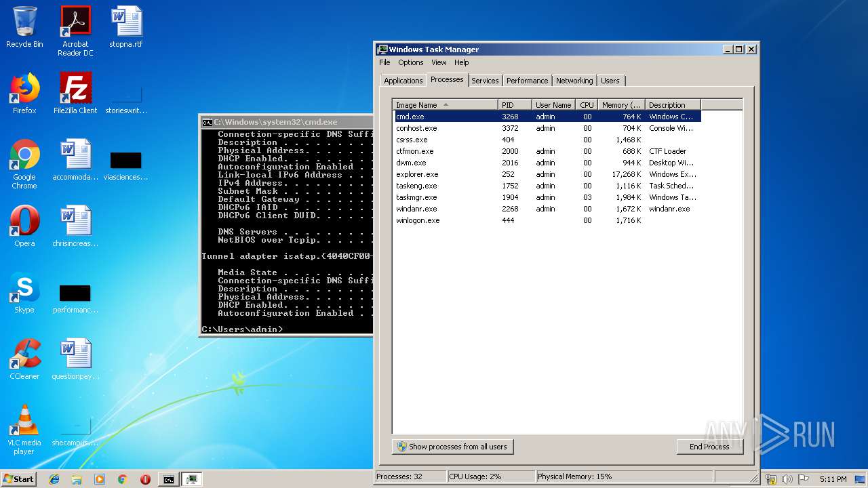Viewport: 868px width, 488px height.
Task: Open the View menu in Task Manager
Action: pyautogui.click(x=439, y=62)
